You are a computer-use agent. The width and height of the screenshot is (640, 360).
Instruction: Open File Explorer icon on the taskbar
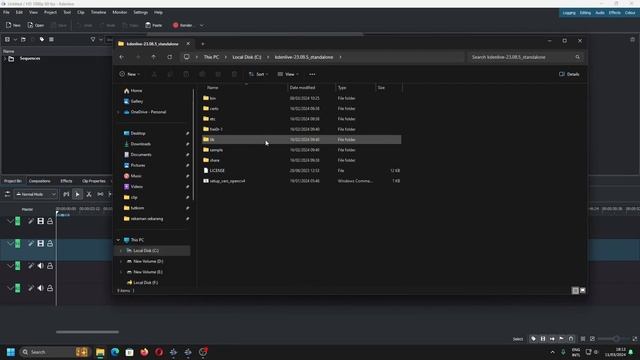click(100, 352)
